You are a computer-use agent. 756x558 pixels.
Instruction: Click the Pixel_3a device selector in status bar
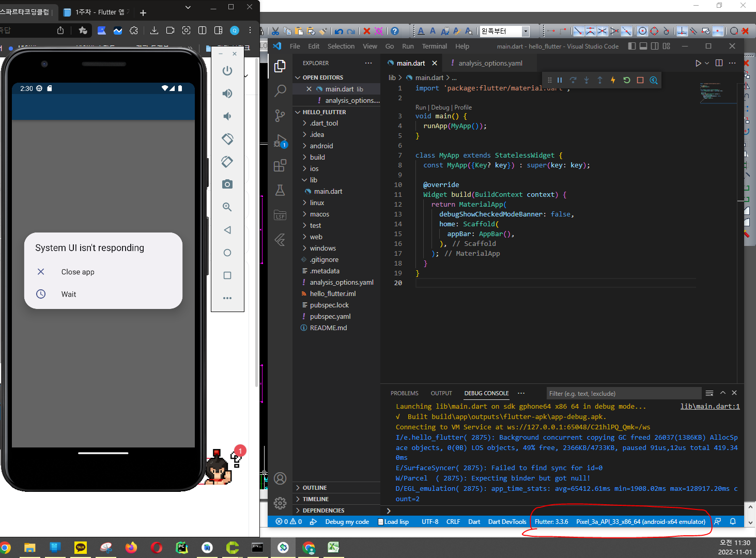[x=641, y=522]
